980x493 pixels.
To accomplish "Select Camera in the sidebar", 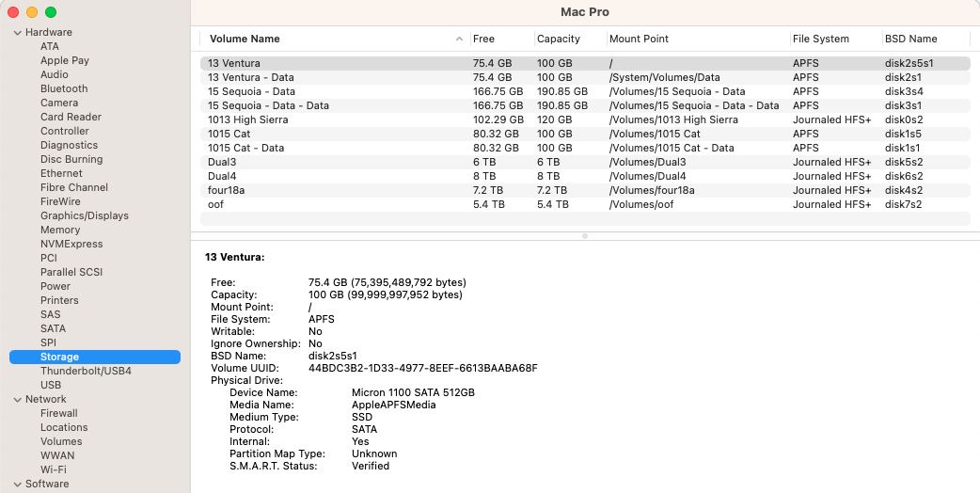I will click(59, 103).
